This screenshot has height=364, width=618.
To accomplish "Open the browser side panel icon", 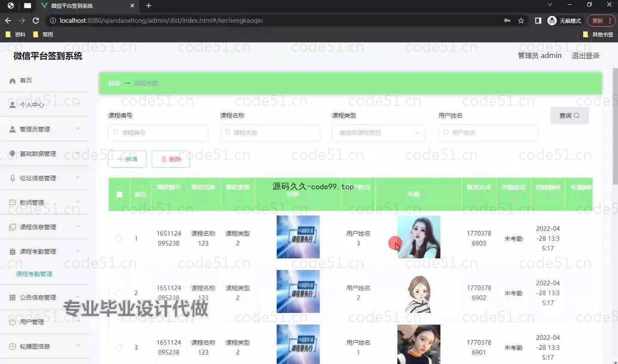I will click(x=538, y=21).
